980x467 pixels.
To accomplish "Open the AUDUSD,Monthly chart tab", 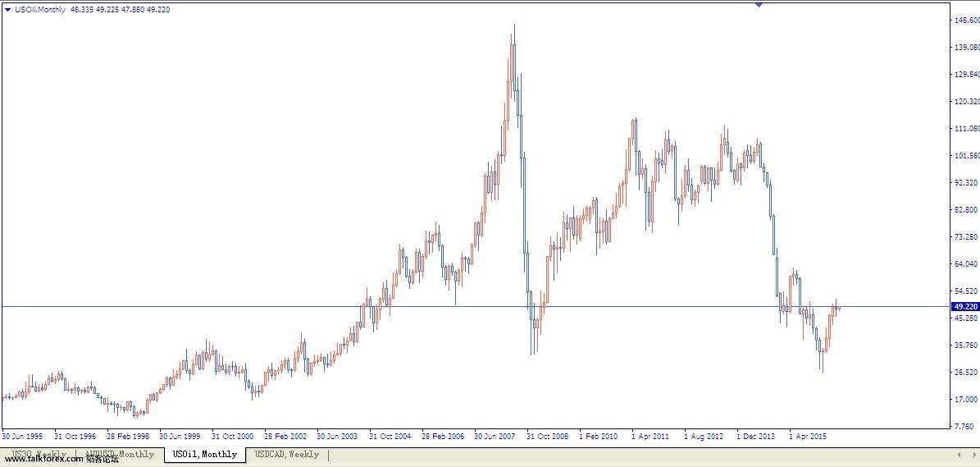I will 121,455.
